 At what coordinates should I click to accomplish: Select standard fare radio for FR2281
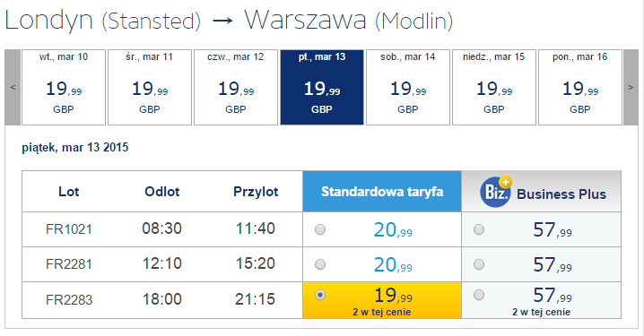click(x=320, y=264)
